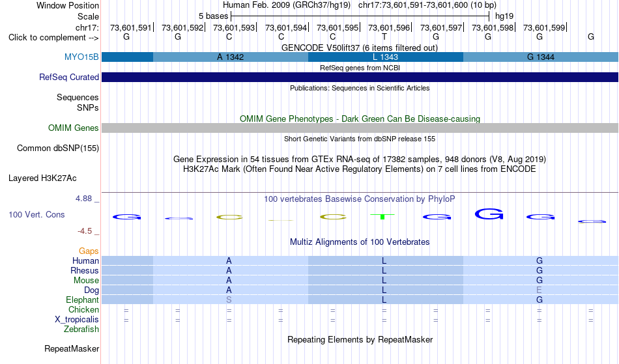The width and height of the screenshot is (619, 364).
Task: Click the Dog species label
Action: (91, 290)
